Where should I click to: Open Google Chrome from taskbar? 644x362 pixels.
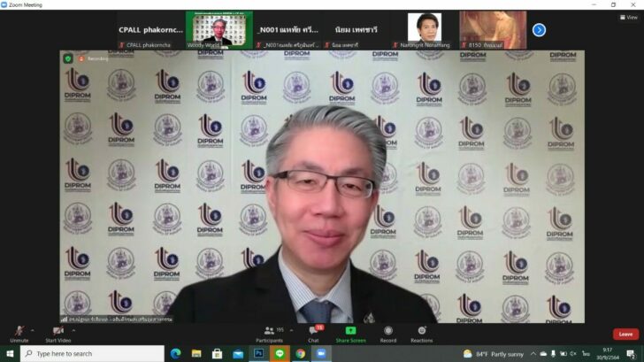[x=301, y=354]
